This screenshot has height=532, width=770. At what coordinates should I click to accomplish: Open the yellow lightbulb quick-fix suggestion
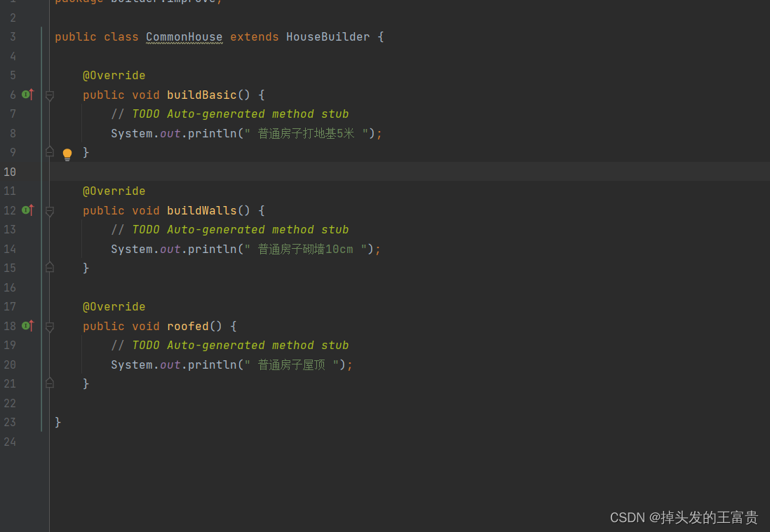67,154
